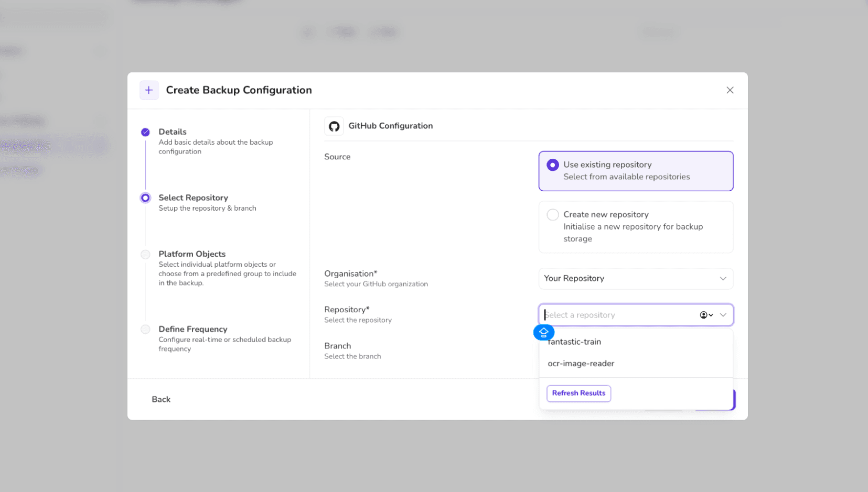Pick fantastic-train from the repository list
The height and width of the screenshot is (492, 868).
click(575, 342)
